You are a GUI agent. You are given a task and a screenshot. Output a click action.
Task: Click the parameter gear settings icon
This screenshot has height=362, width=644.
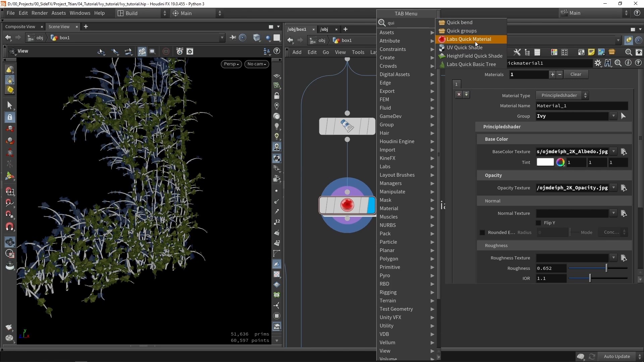coord(598,63)
